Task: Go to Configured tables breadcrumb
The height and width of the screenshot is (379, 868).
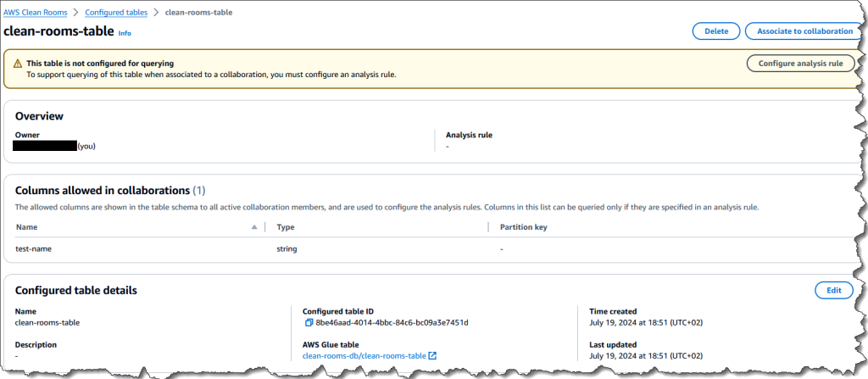Action: tap(116, 12)
